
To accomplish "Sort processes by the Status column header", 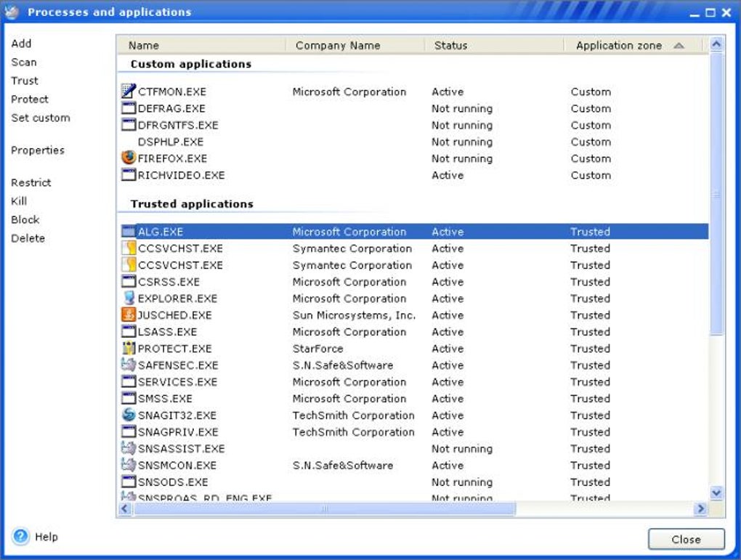I will (450, 46).
